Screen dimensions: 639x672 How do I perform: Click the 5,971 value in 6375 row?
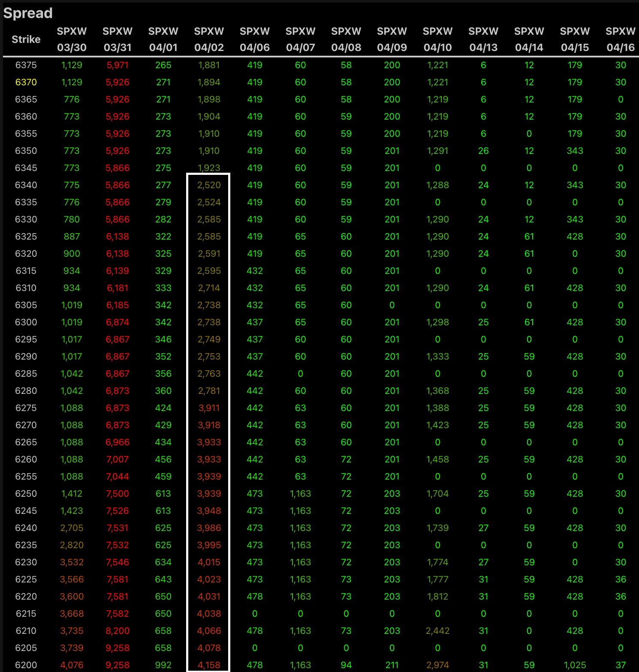tap(118, 65)
